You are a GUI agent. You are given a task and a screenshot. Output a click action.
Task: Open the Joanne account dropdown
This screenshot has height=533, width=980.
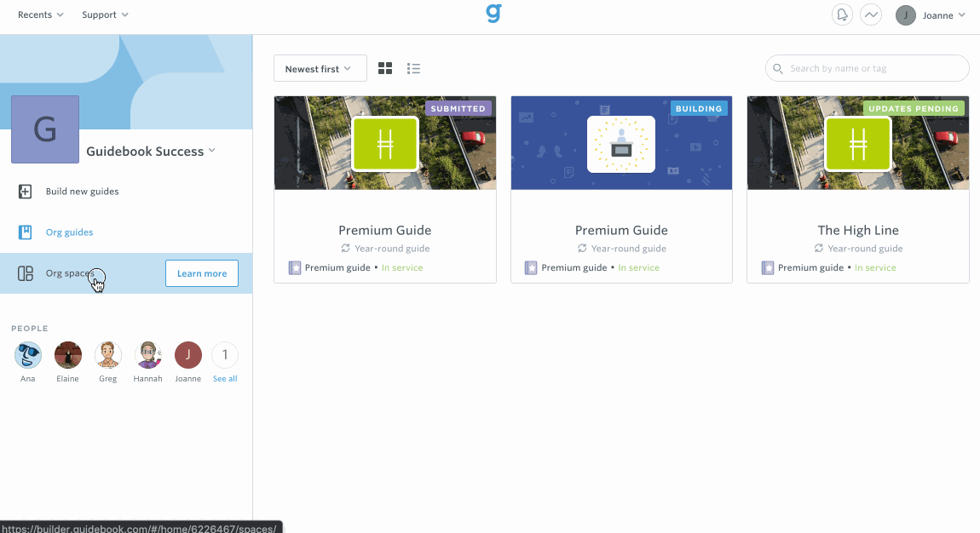point(931,14)
